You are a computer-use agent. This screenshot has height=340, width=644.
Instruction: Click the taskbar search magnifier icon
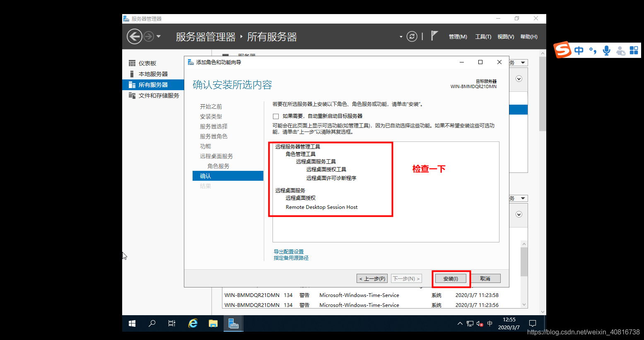[x=152, y=323]
